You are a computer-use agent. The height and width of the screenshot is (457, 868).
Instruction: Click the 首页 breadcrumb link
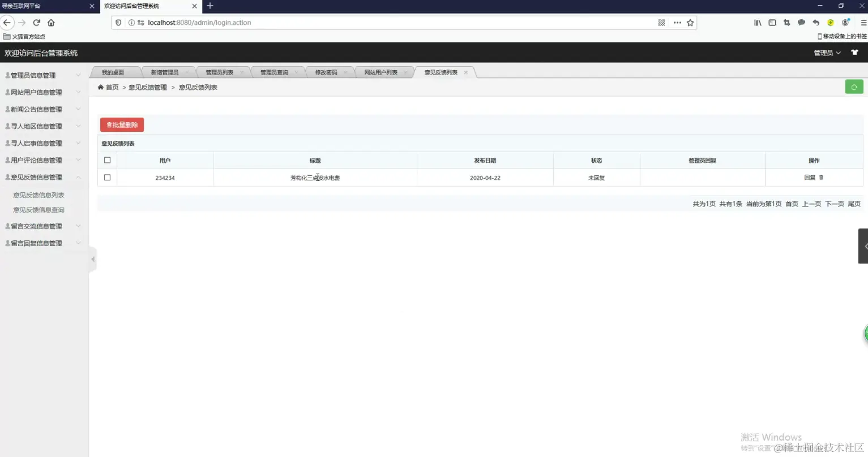[112, 87]
